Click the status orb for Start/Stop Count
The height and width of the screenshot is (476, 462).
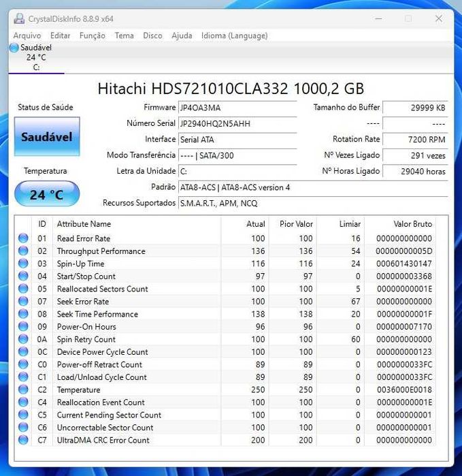[23, 276]
